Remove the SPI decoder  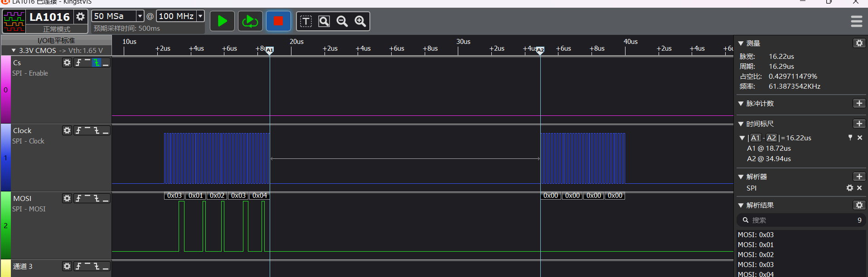tap(859, 188)
